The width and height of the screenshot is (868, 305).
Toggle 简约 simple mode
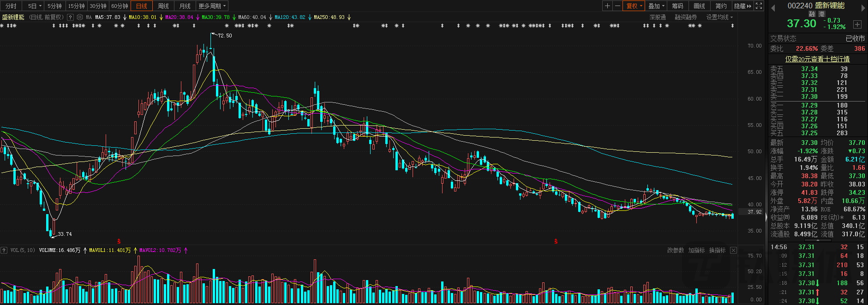[721, 6]
